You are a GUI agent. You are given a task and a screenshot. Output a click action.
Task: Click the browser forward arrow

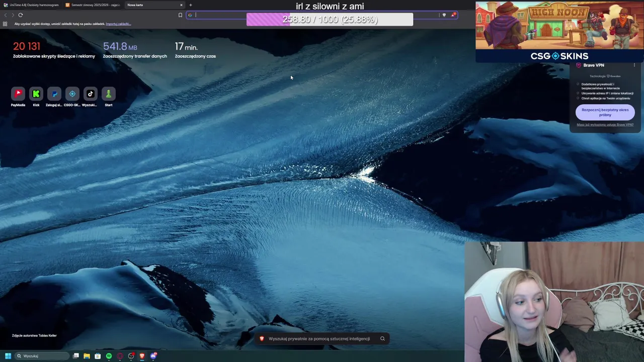tap(13, 15)
